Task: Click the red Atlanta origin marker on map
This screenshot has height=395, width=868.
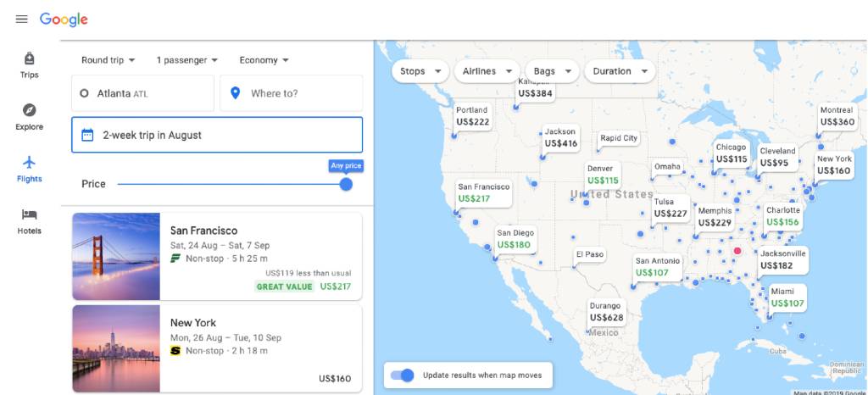Action: pyautogui.click(x=737, y=251)
